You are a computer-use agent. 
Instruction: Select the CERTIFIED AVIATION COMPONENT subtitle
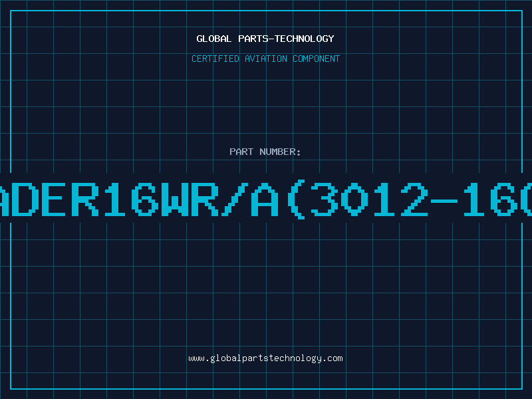265,59
